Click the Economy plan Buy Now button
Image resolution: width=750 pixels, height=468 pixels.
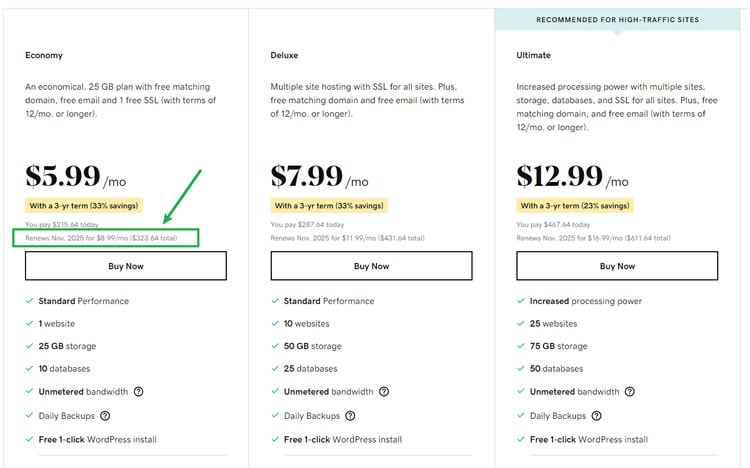(x=126, y=266)
